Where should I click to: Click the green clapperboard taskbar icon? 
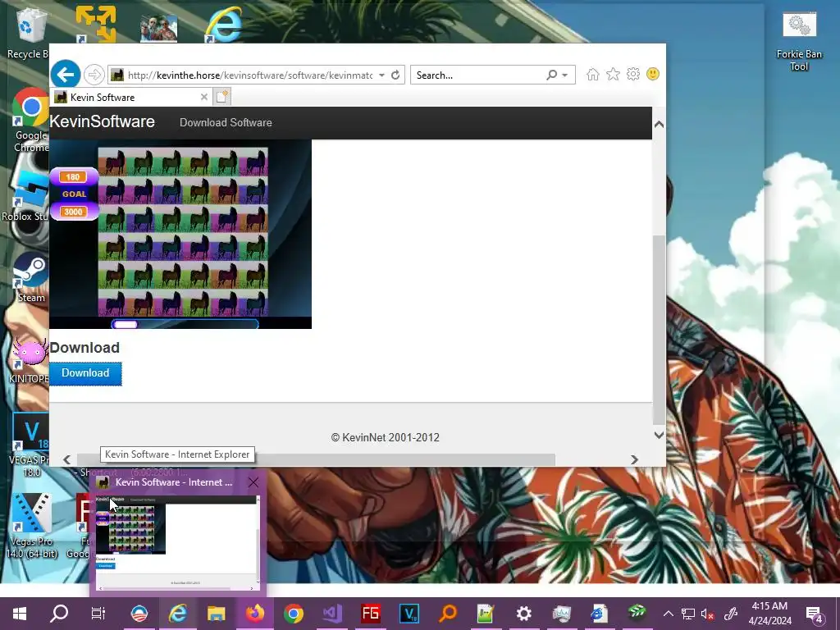[637, 612]
